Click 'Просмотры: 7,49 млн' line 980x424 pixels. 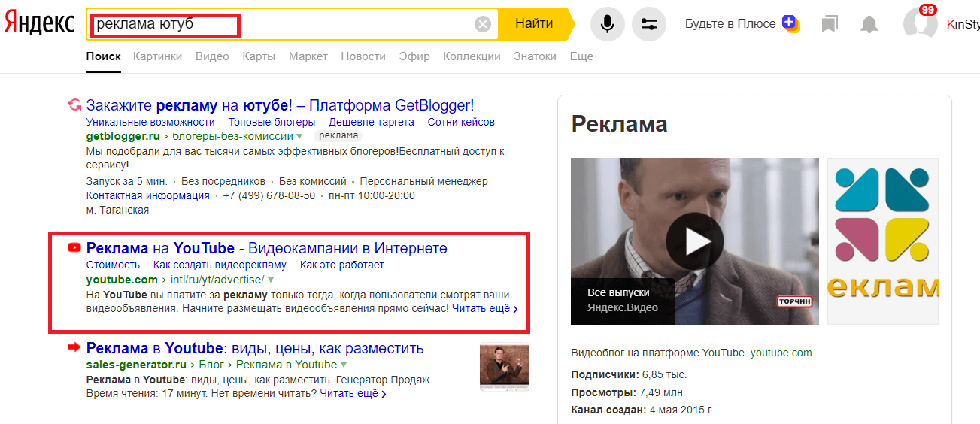(629, 392)
